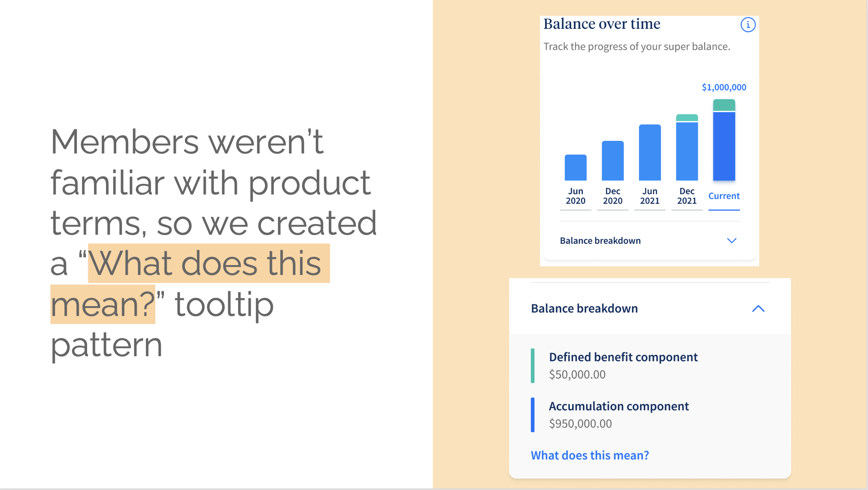Click the shortest bar in the balance chart
The width and height of the screenshot is (868, 490).
576,168
